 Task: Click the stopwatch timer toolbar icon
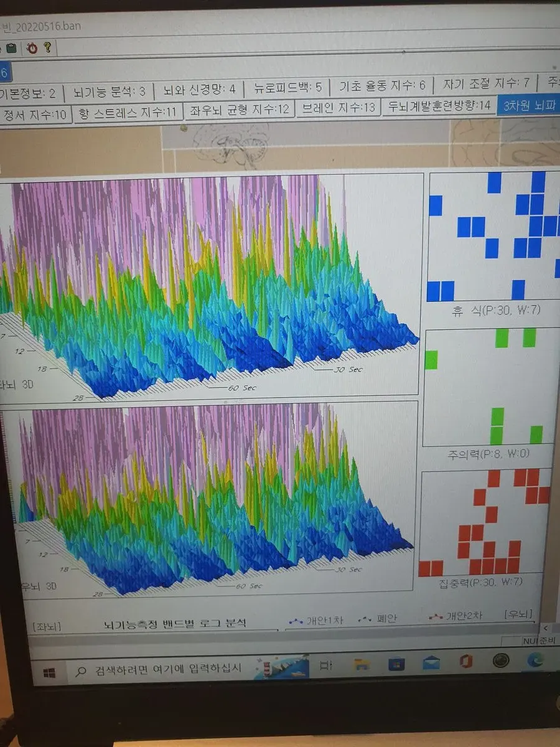(x=31, y=48)
